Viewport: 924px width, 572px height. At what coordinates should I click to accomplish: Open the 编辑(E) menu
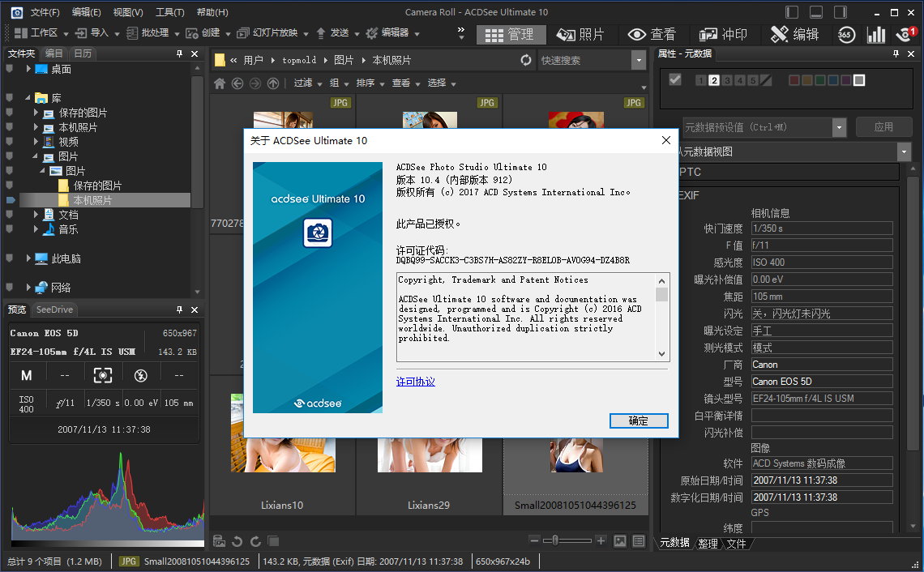(87, 12)
